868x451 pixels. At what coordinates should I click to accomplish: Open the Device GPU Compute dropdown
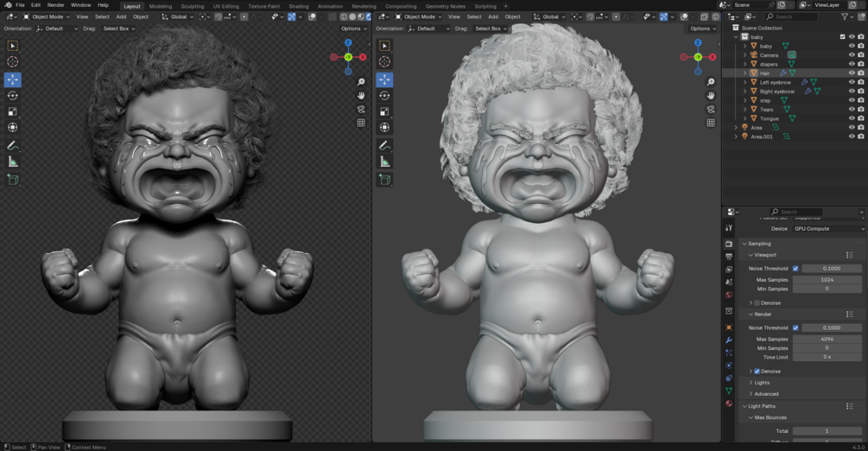click(x=828, y=228)
